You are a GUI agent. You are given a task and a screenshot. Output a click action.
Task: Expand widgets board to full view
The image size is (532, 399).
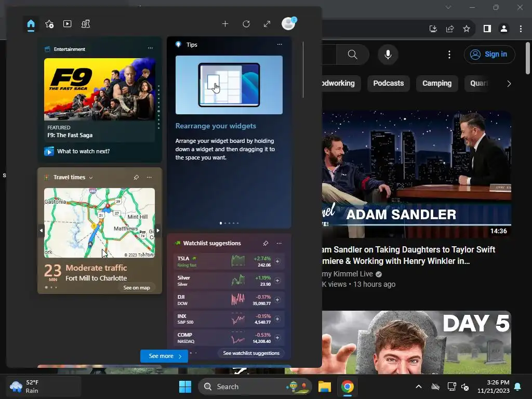(x=267, y=24)
